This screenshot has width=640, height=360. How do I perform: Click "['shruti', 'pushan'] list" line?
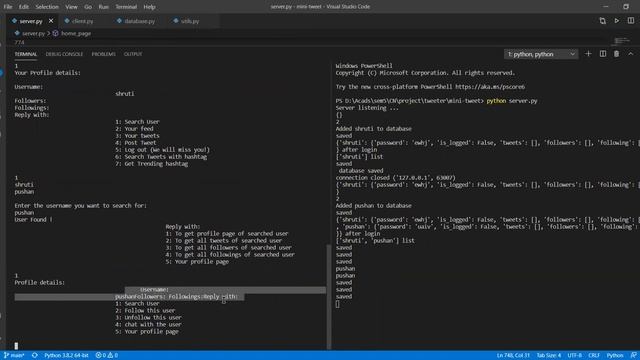pyautogui.click(x=375, y=240)
